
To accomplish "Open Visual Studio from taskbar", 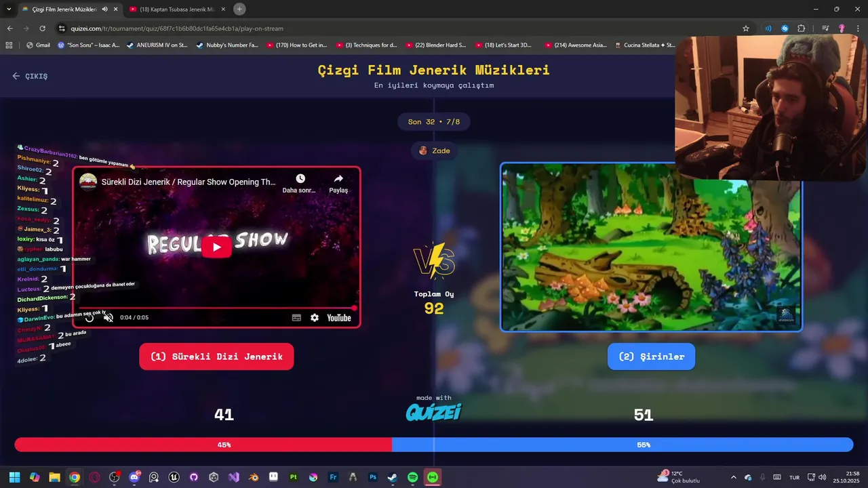I will [x=234, y=477].
